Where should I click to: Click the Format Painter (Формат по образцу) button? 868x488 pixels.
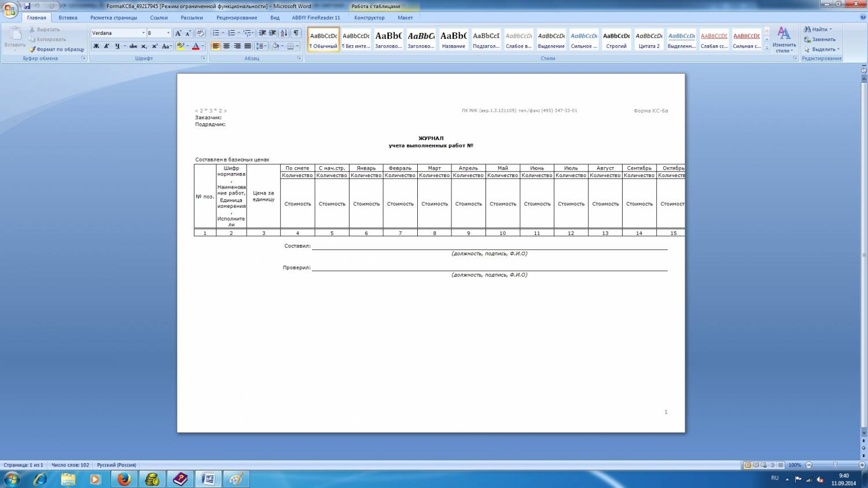[x=57, y=50]
